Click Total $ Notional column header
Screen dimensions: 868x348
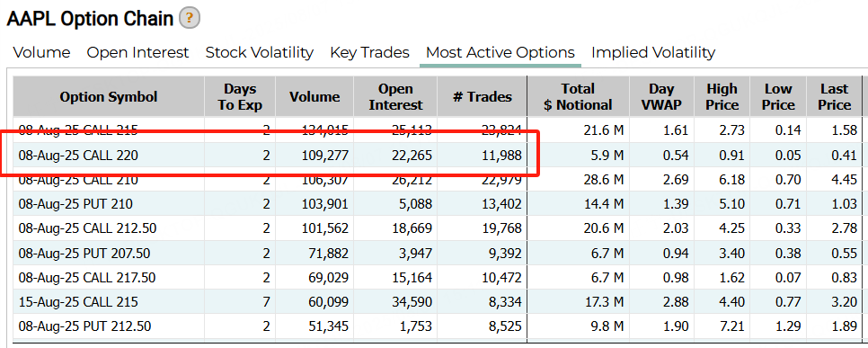tap(579, 96)
